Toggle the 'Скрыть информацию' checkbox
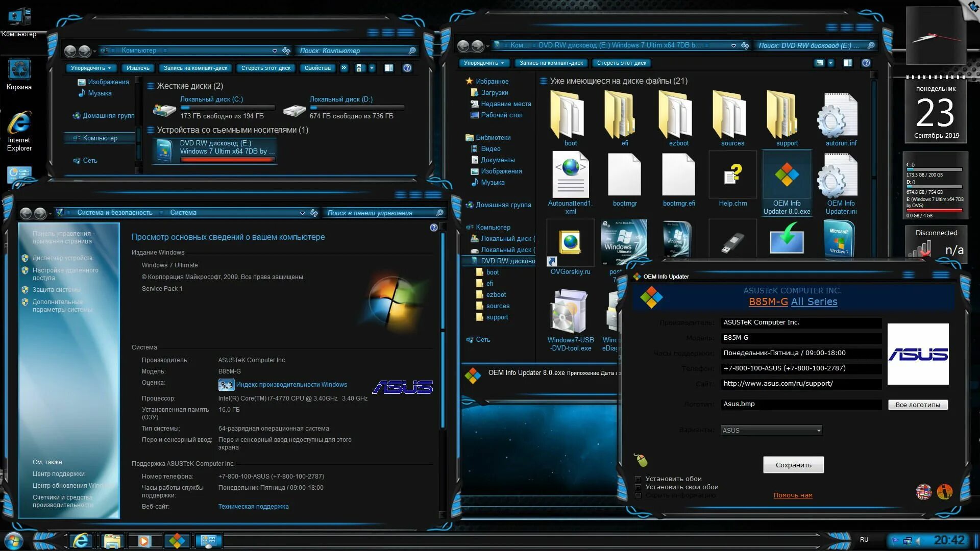 coord(638,495)
